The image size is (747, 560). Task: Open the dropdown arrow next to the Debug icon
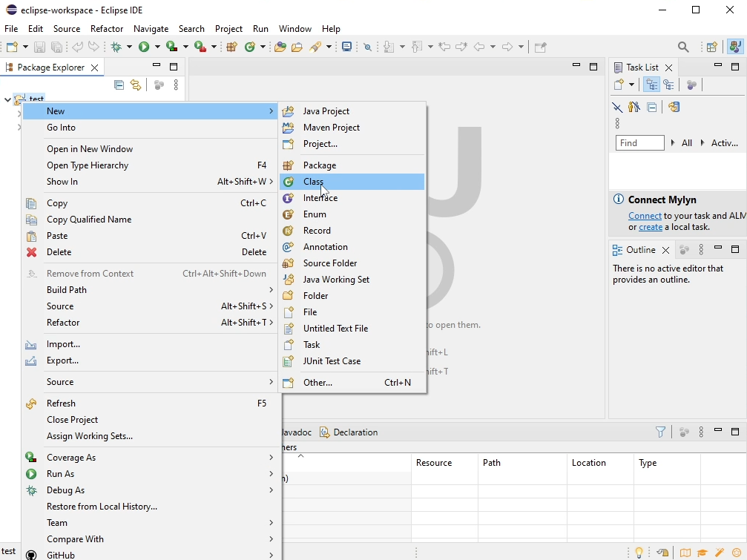pyautogui.click(x=128, y=47)
